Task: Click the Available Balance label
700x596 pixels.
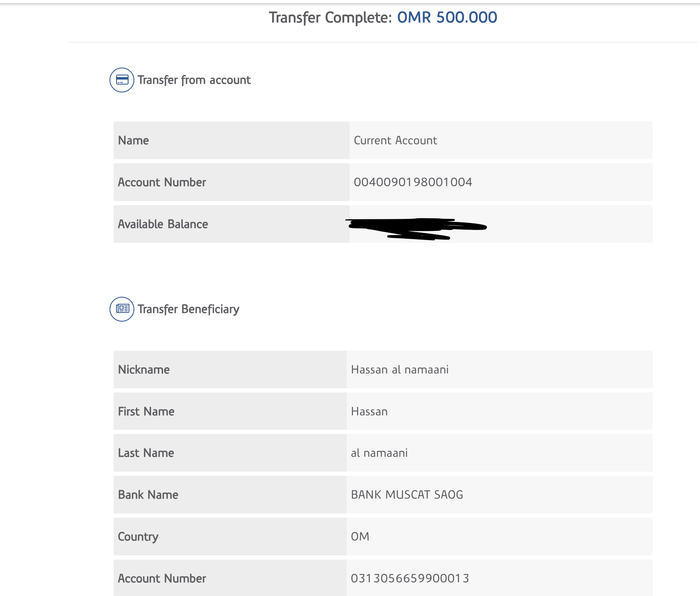Action: tap(163, 224)
